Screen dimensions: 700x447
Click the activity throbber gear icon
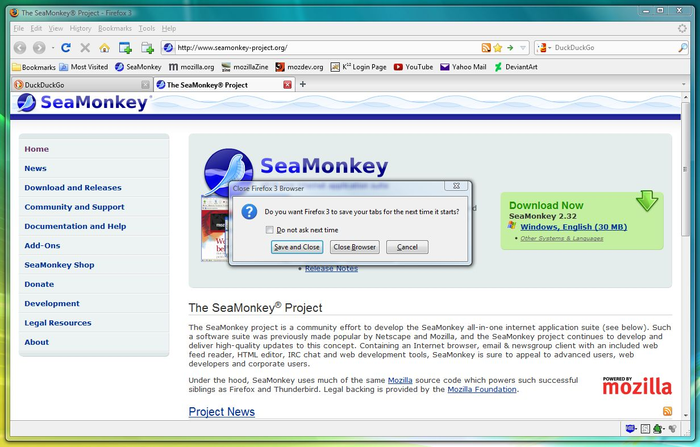coord(682,28)
